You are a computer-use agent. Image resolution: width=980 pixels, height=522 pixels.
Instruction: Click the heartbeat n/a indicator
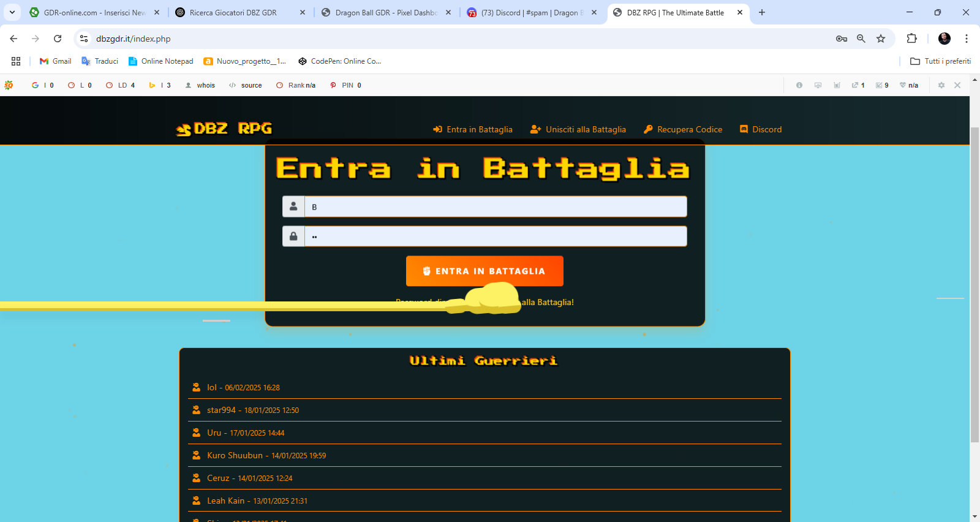pos(909,85)
